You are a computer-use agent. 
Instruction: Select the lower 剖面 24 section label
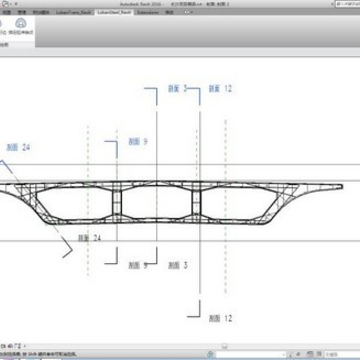click(x=89, y=238)
